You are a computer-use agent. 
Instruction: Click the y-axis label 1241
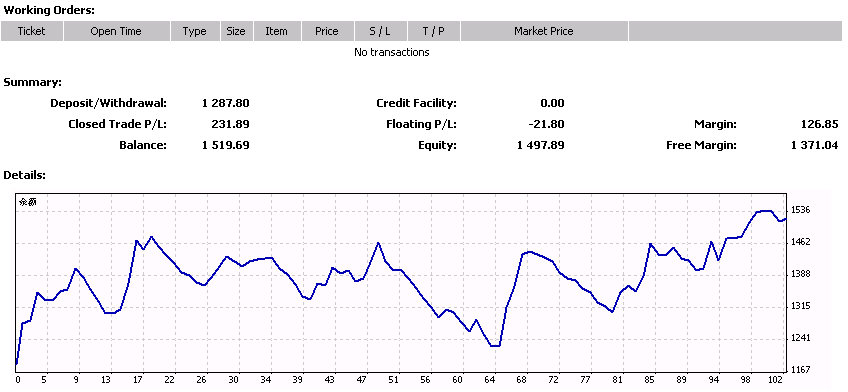click(x=800, y=338)
